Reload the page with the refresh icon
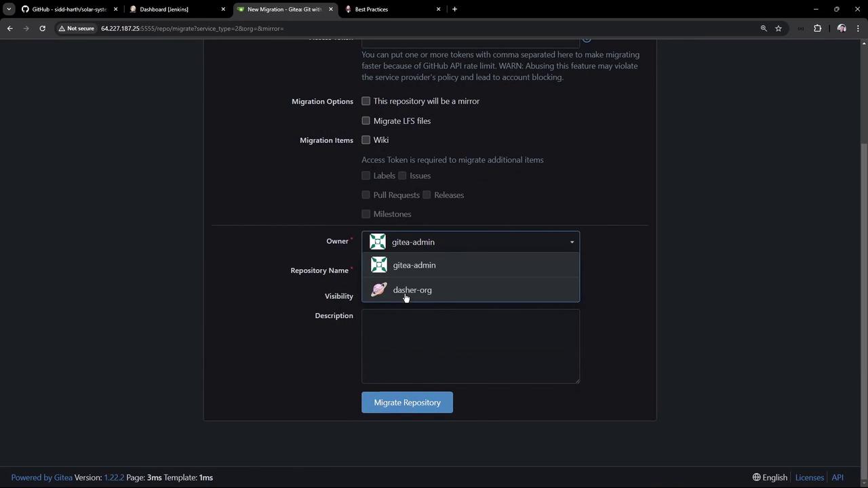 tap(42, 28)
